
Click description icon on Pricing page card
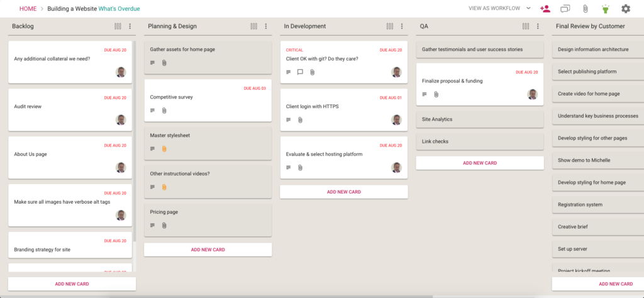(x=152, y=225)
